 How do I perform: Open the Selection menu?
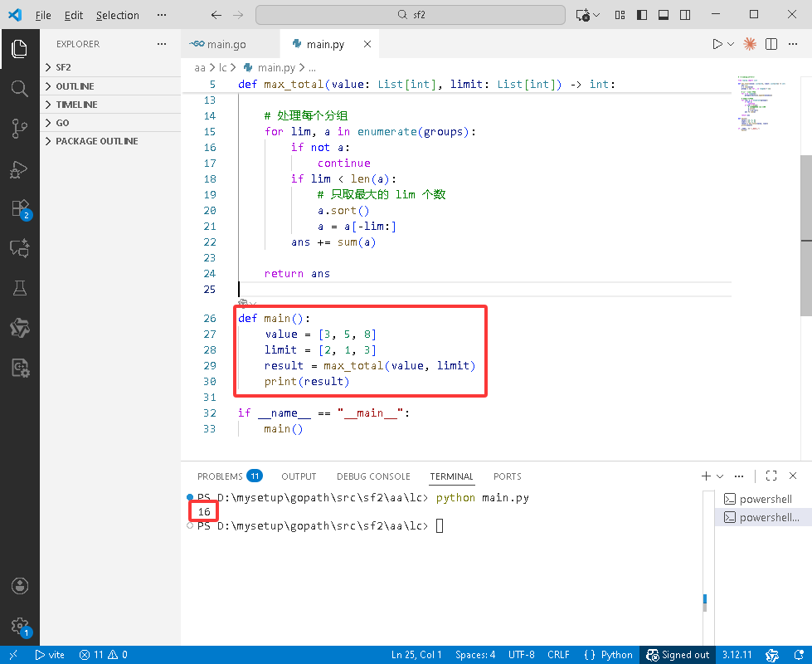[x=118, y=15]
